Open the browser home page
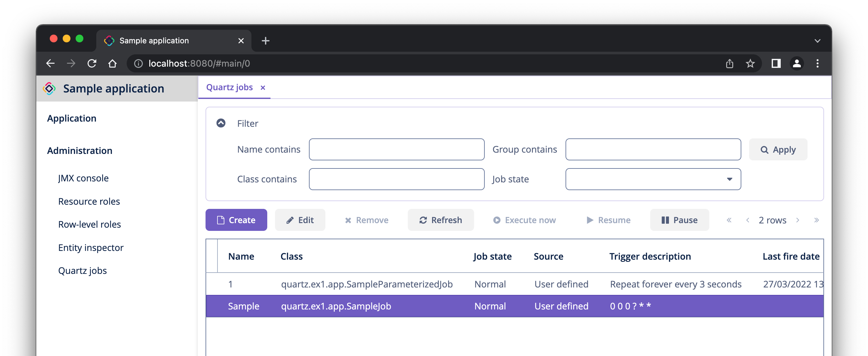The width and height of the screenshot is (868, 356). [112, 63]
